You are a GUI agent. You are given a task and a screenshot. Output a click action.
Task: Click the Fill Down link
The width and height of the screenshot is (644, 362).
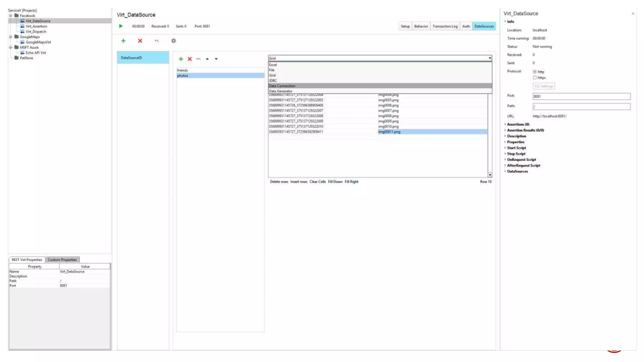335,182
